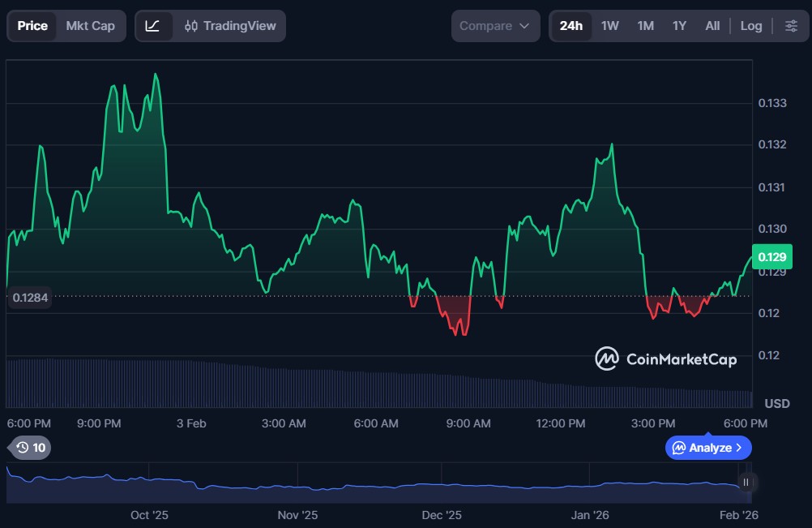This screenshot has height=528, width=812.
Task: Select the line chart view icon
Action: (x=153, y=26)
